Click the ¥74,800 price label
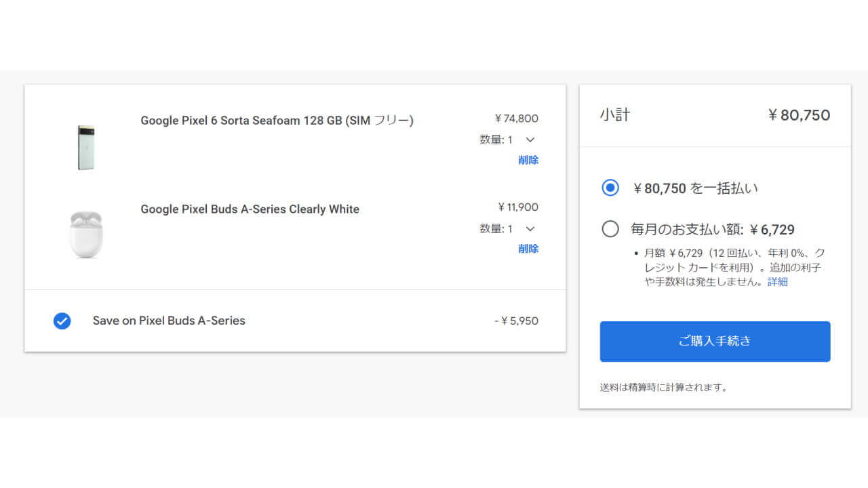The height and width of the screenshot is (488, 868). click(x=516, y=118)
